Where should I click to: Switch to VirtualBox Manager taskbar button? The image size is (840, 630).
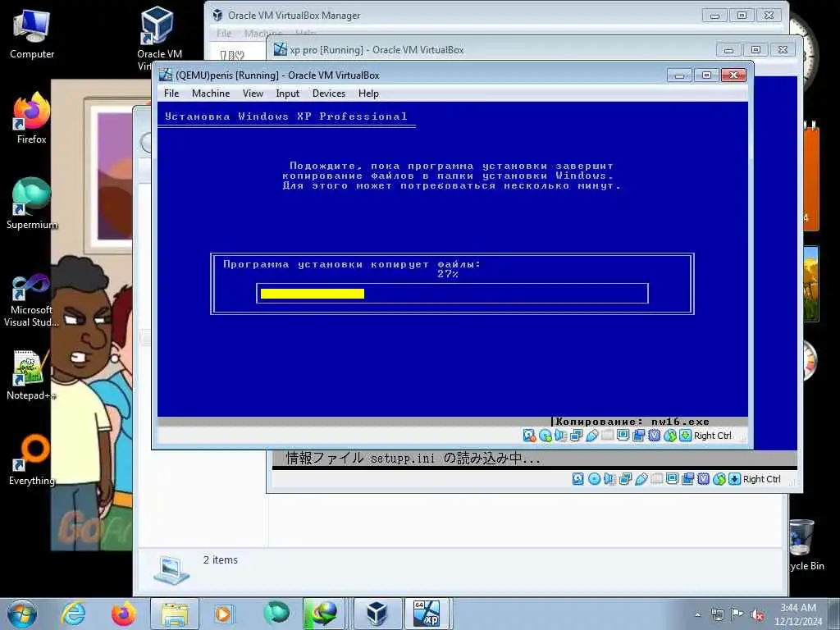tap(377, 614)
